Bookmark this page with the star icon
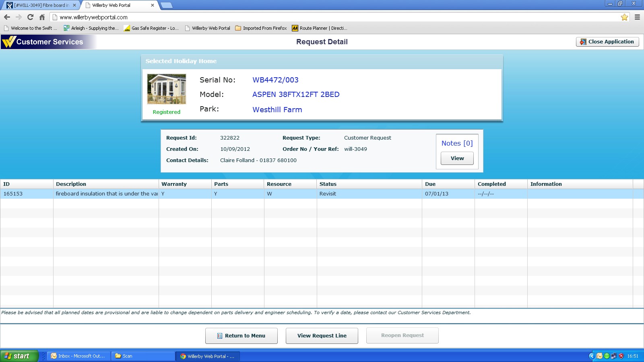The image size is (644, 362). [624, 17]
